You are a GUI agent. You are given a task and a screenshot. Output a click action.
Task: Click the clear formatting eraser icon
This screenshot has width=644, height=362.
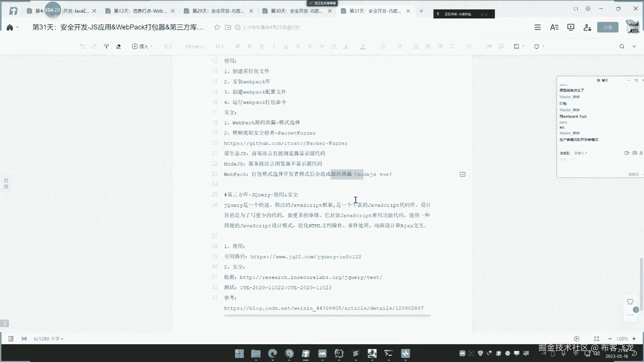click(118, 46)
